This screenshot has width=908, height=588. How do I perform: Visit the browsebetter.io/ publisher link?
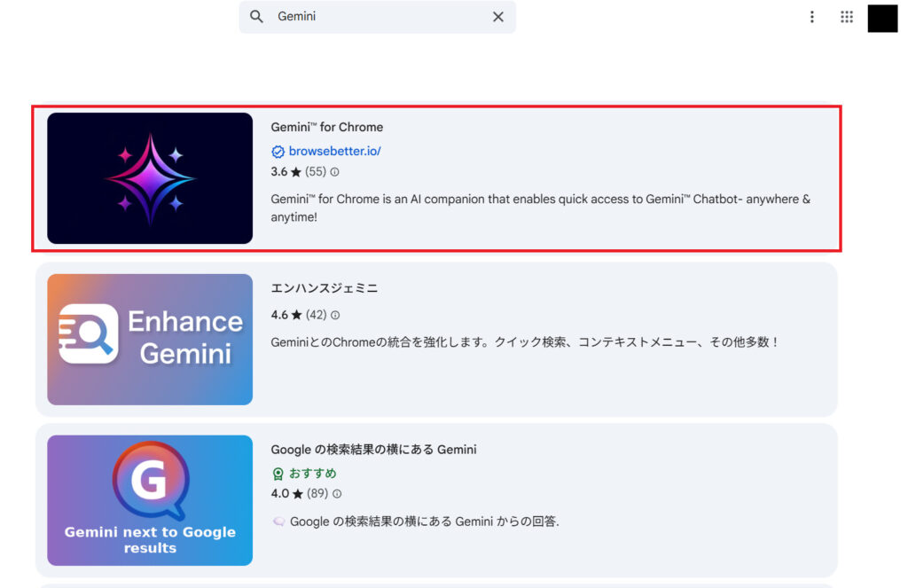(334, 151)
